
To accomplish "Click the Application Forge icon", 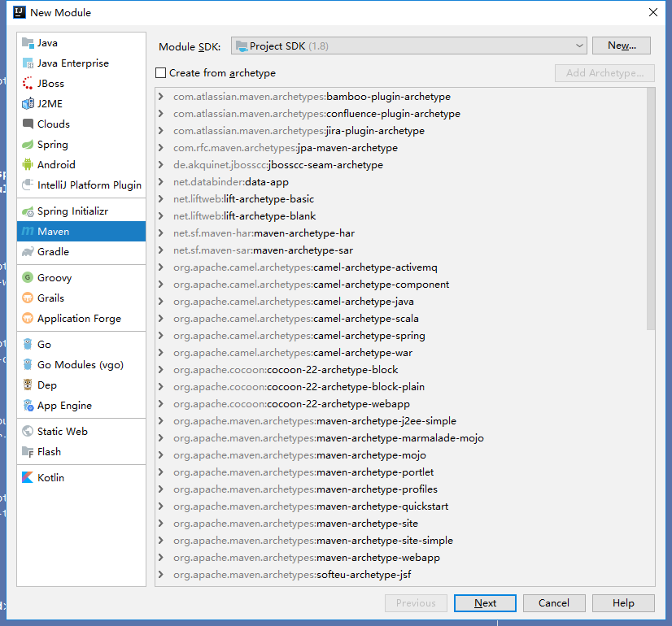I will tap(28, 319).
